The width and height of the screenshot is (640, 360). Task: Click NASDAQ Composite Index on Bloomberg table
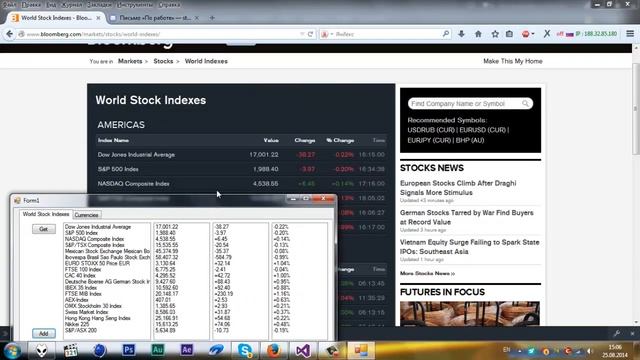[x=133, y=184]
